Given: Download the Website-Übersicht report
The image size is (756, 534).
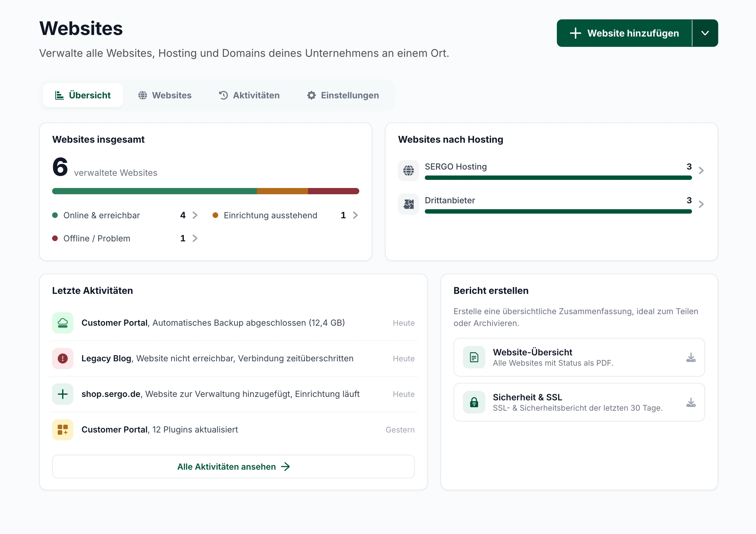Looking at the screenshot, I should click(x=691, y=358).
